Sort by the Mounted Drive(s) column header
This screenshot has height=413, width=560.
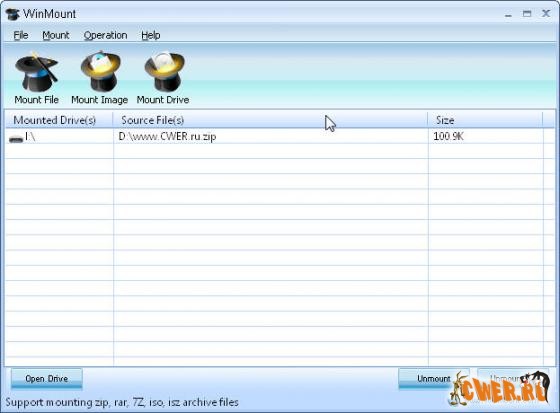tap(59, 120)
